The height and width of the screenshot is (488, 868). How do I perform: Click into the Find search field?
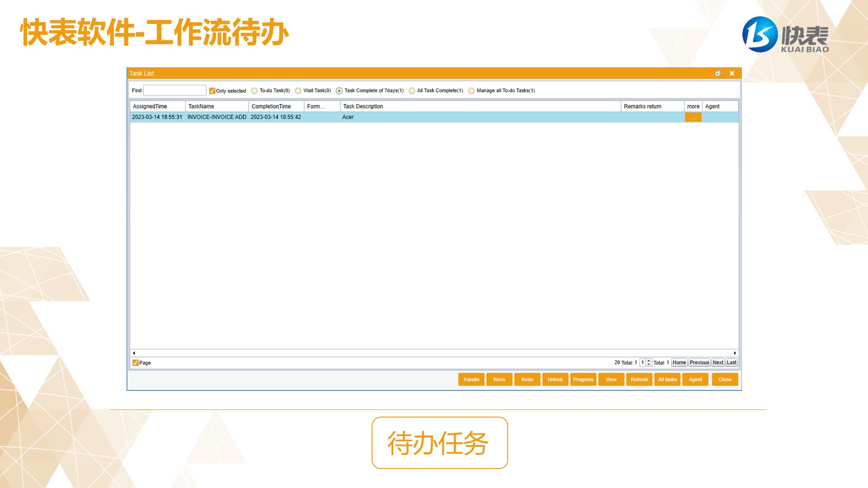point(175,90)
